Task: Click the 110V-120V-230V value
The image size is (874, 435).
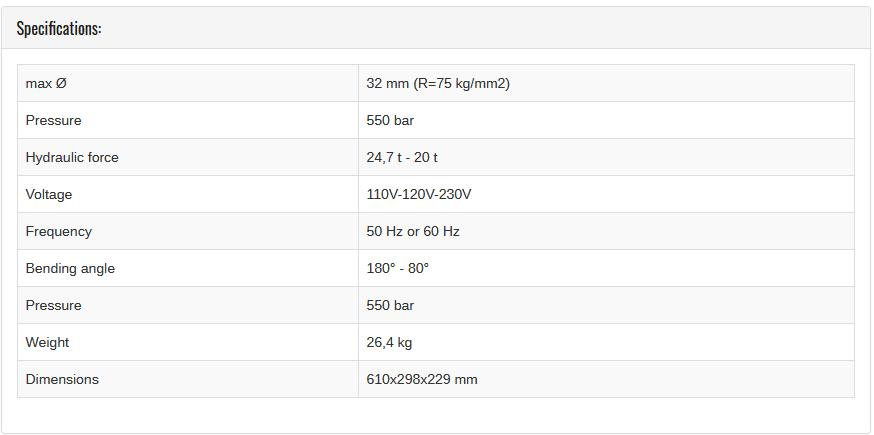Action: click(419, 194)
